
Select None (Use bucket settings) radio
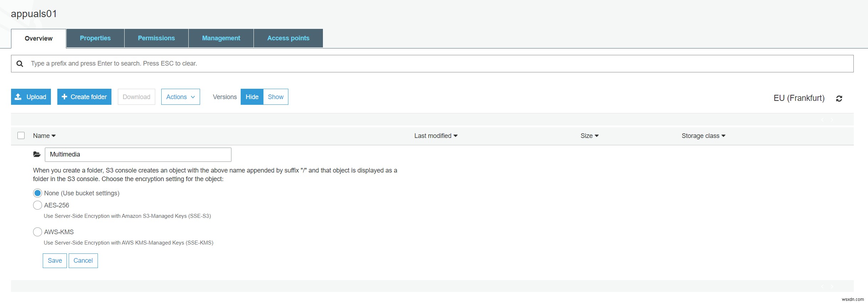pyautogui.click(x=37, y=193)
